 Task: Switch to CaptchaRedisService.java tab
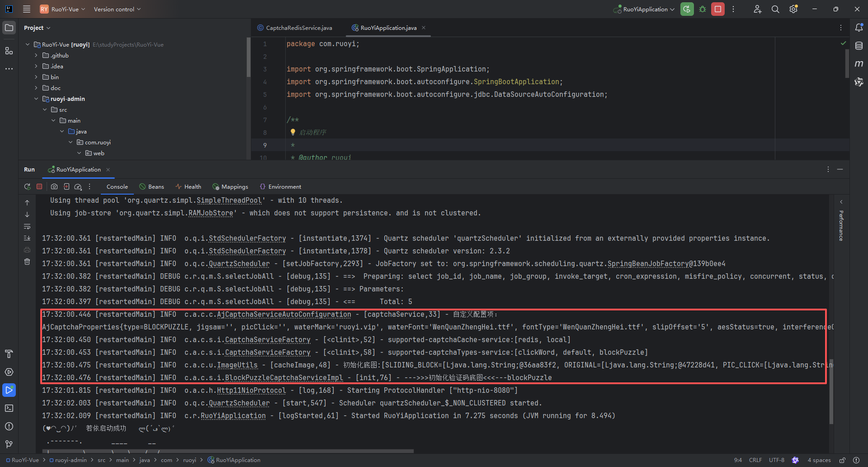click(295, 28)
